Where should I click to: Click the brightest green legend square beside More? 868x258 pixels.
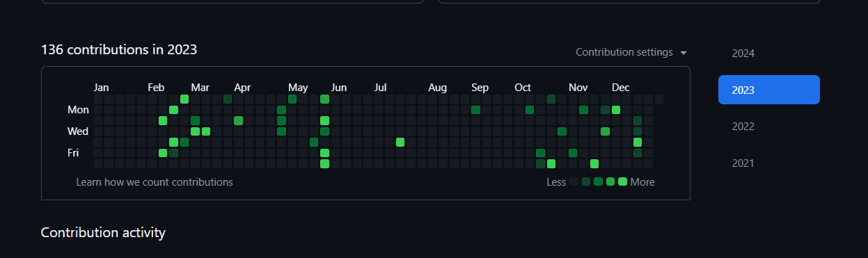click(x=622, y=182)
